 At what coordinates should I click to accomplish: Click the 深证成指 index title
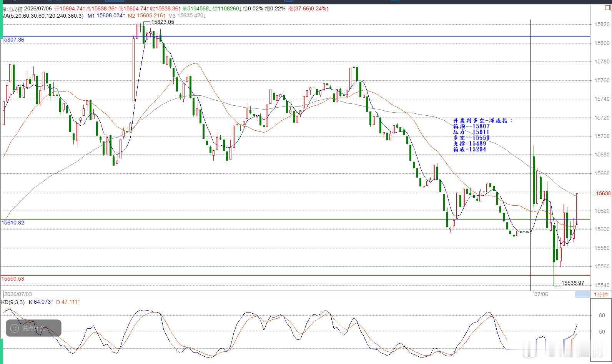coord(12,9)
